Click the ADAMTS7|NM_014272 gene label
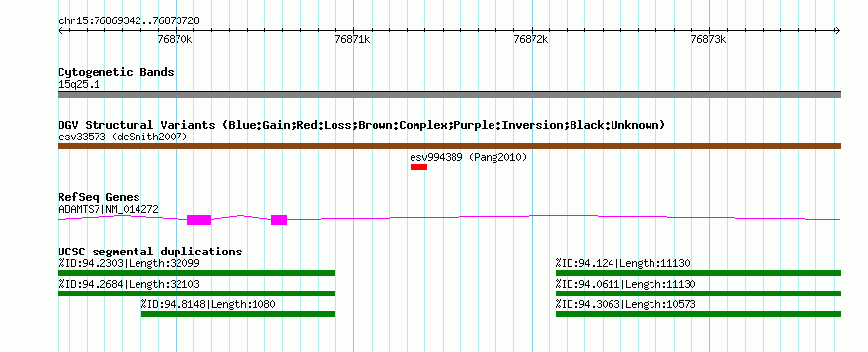868x352 pixels. (108, 210)
